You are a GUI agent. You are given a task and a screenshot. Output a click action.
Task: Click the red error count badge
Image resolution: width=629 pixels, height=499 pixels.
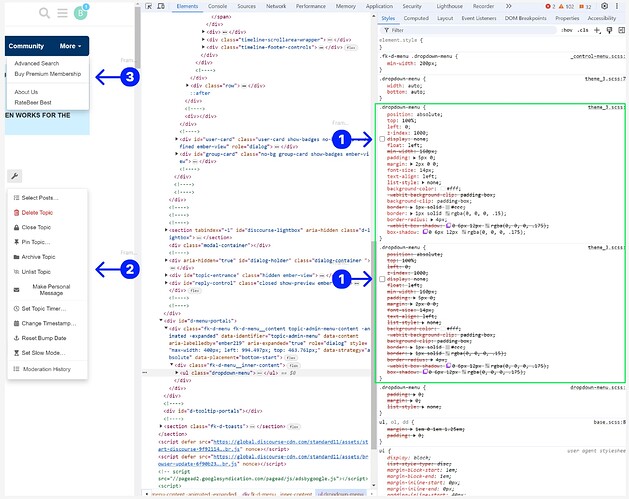550,6
